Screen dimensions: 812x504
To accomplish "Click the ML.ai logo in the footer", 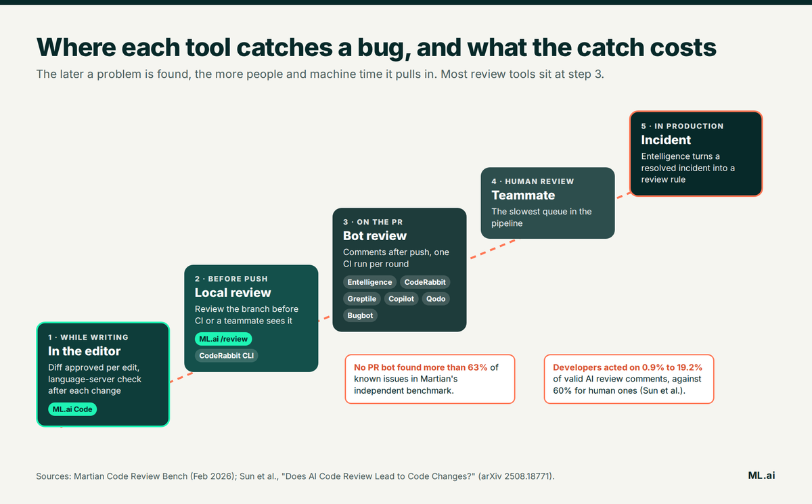I will coord(762,476).
